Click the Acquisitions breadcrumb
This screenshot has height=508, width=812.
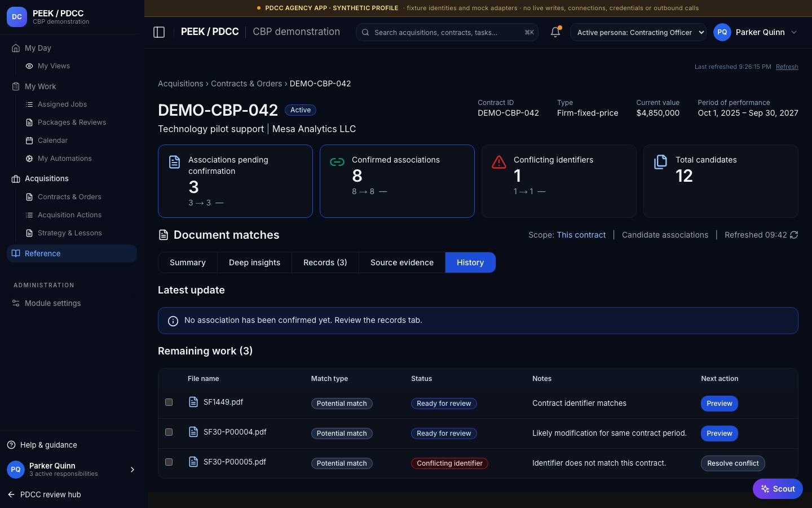(180, 84)
